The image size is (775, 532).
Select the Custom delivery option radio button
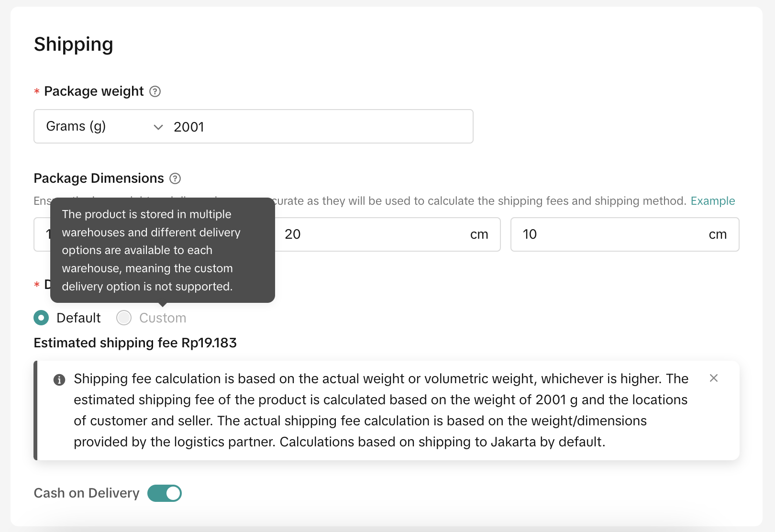(x=124, y=318)
